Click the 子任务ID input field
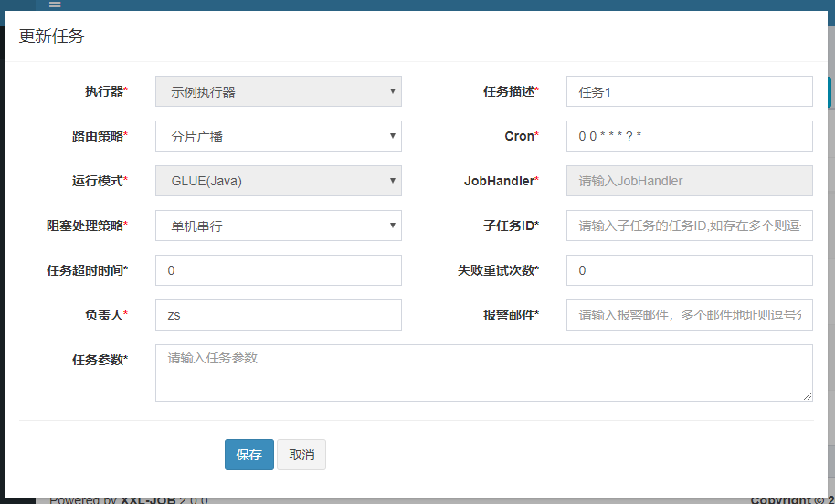The height and width of the screenshot is (504, 835). coord(689,226)
